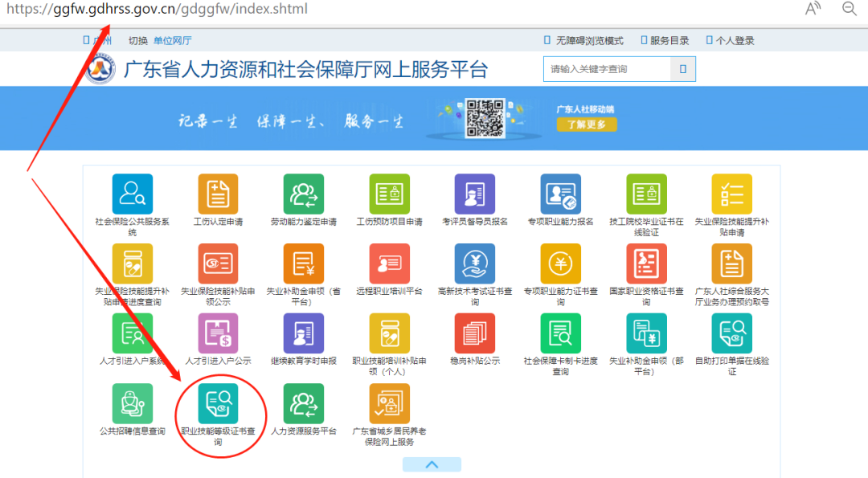Click the yellow 了解更多 button
Screen dimensions: 868x478
(x=586, y=125)
